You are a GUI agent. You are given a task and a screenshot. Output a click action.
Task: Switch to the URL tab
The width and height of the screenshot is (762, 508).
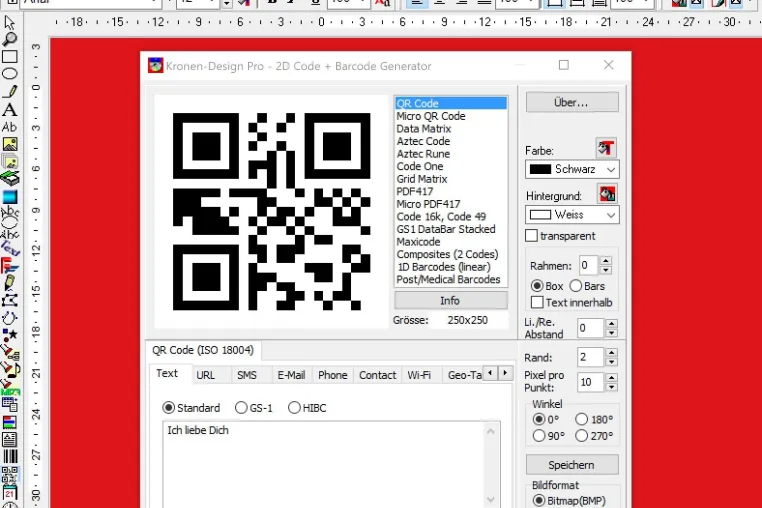206,375
